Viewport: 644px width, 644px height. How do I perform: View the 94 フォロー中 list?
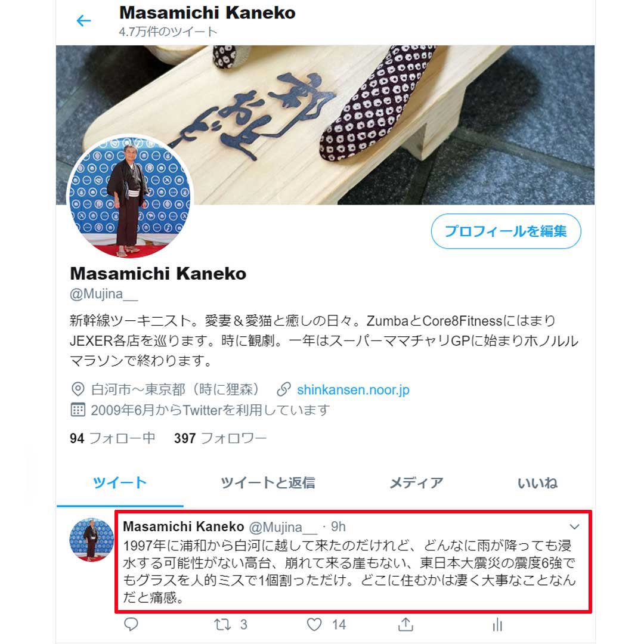pos(112,438)
